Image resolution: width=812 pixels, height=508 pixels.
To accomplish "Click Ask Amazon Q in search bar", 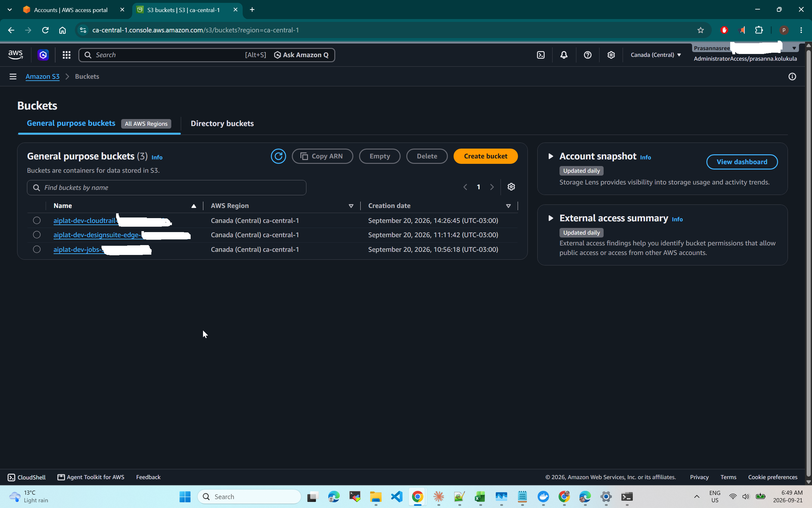I will coord(301,55).
